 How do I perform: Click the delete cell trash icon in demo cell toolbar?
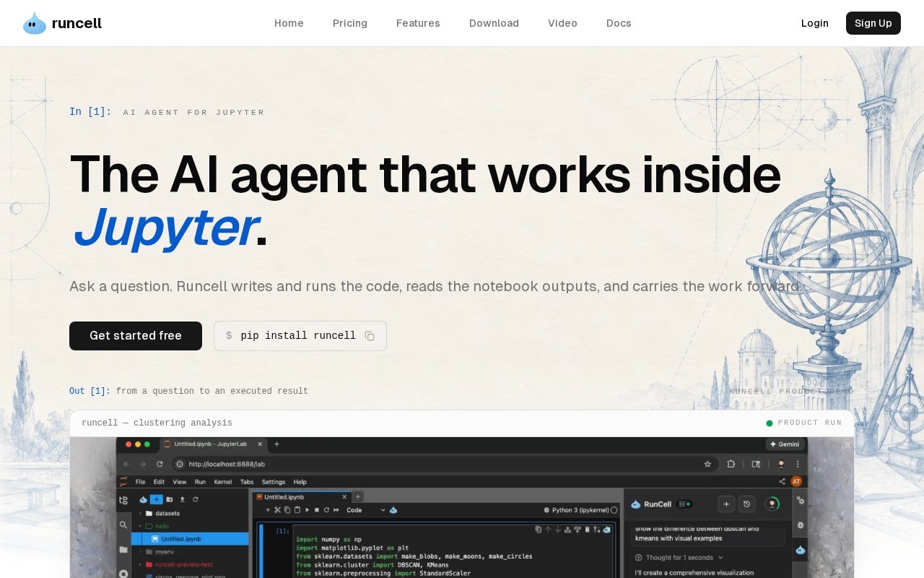pos(587,529)
